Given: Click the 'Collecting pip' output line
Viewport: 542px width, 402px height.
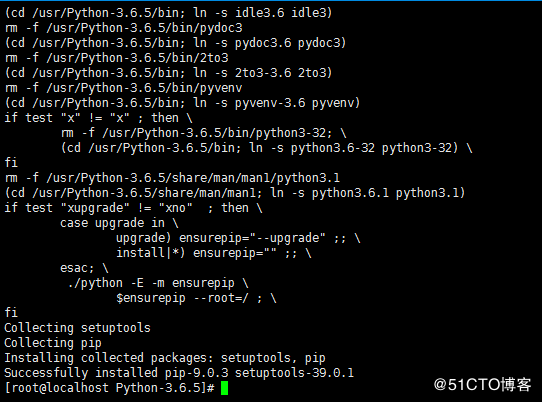Looking at the screenshot, I should click(x=53, y=343).
